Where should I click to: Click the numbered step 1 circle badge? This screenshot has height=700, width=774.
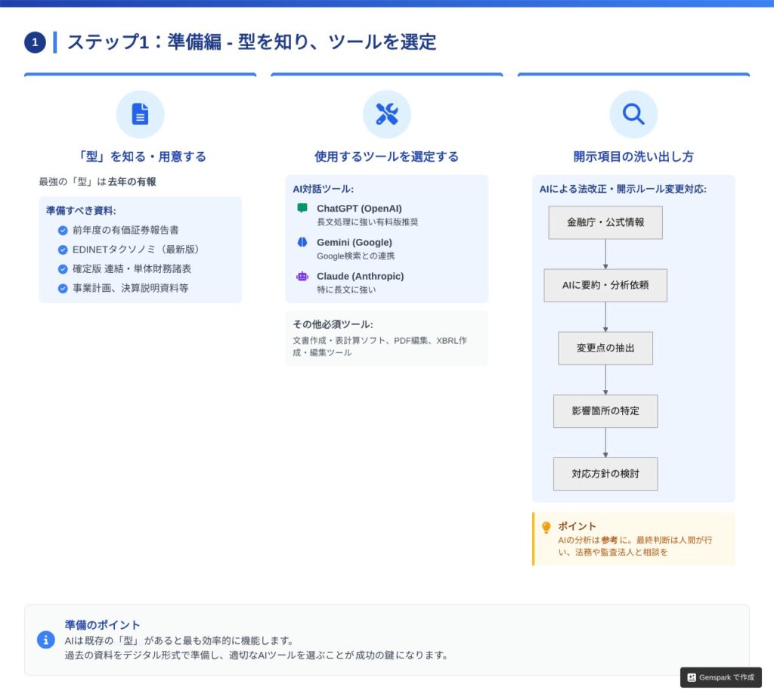pos(35,42)
